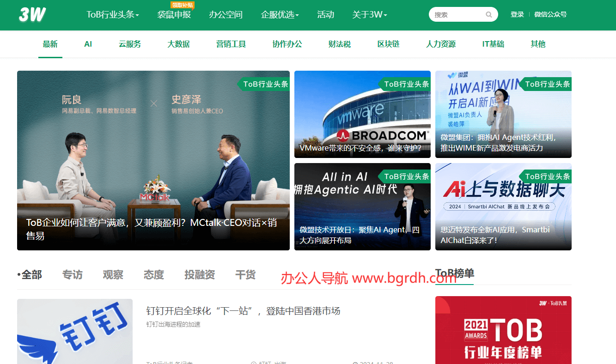Screen dimensions: 616x364
Task: Select the 区块链 category tab
Action: (388, 44)
